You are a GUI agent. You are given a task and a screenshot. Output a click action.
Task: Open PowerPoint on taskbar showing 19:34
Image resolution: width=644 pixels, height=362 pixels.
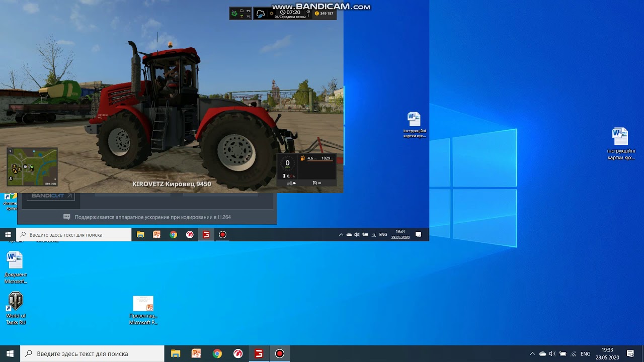click(x=156, y=235)
